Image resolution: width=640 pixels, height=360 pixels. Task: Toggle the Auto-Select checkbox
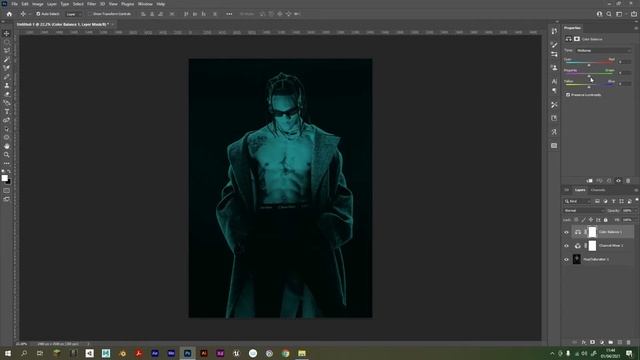38,14
